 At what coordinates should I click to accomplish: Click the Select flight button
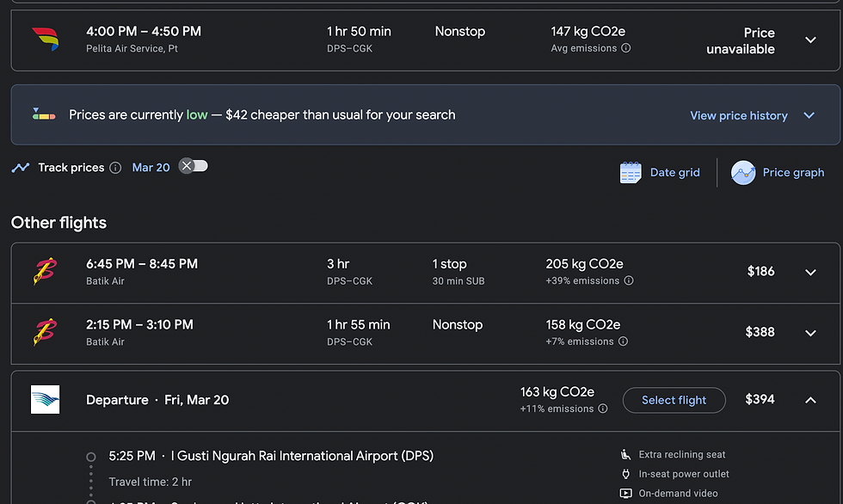674,399
